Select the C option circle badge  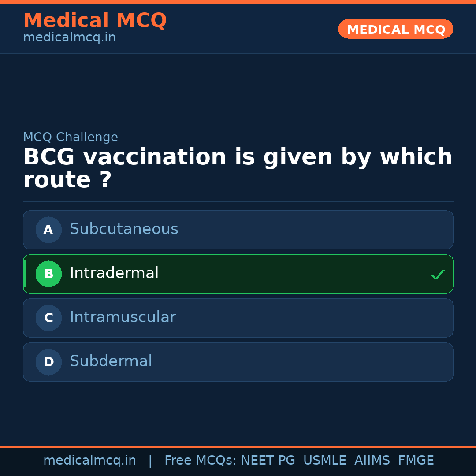(x=48, y=318)
